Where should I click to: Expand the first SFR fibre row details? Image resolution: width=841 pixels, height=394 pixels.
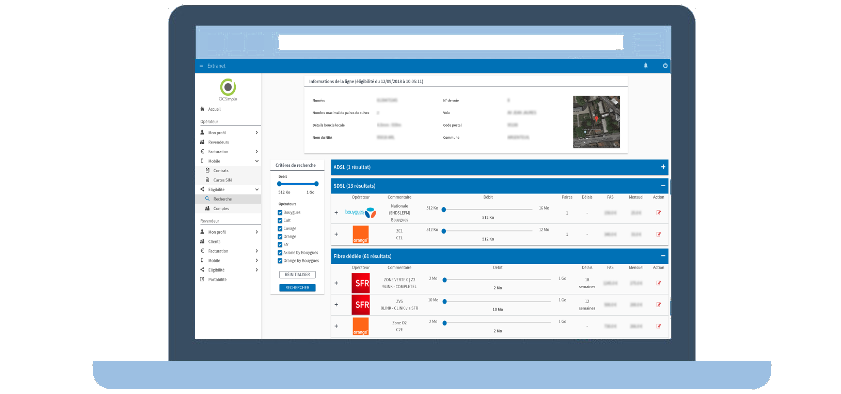pos(336,283)
